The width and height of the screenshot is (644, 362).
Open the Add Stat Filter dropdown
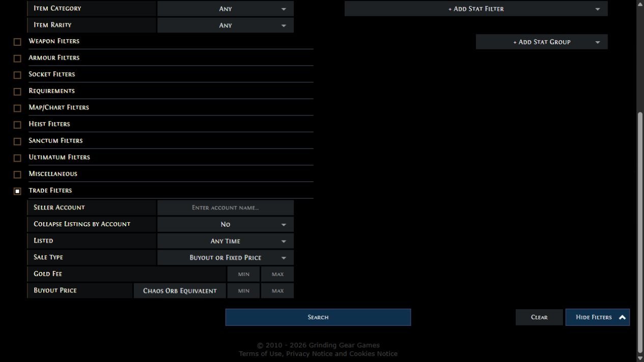(x=476, y=9)
